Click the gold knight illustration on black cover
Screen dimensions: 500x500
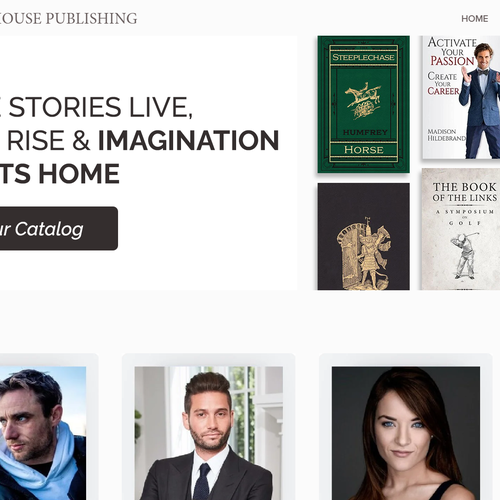363,253
